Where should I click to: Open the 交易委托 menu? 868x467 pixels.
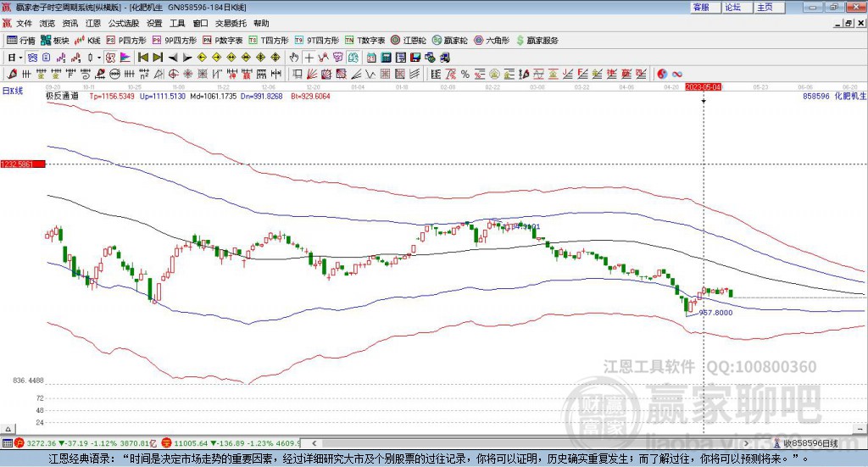tap(231, 23)
